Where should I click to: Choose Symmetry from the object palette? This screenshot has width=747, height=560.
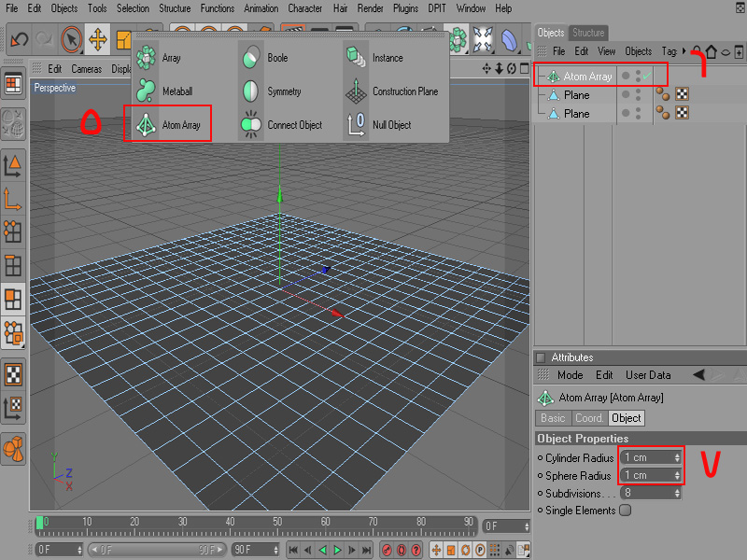271,91
